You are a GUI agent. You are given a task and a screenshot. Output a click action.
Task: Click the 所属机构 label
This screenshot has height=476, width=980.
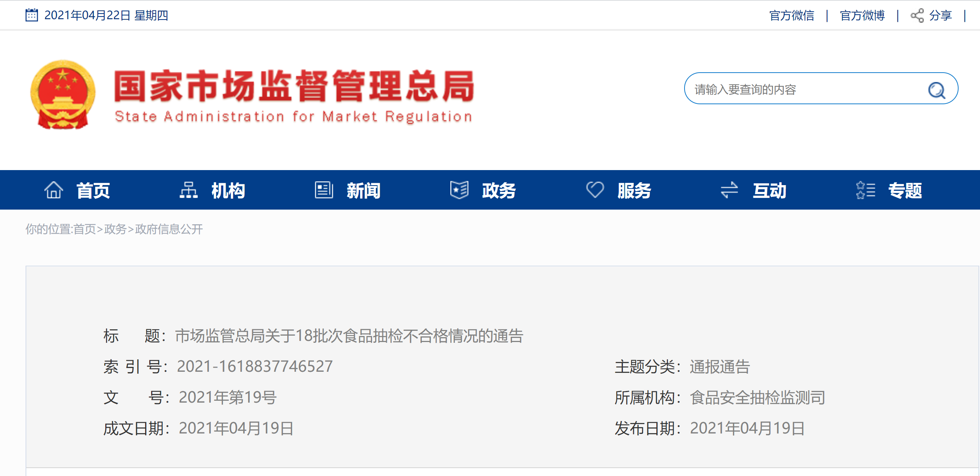[647, 398]
